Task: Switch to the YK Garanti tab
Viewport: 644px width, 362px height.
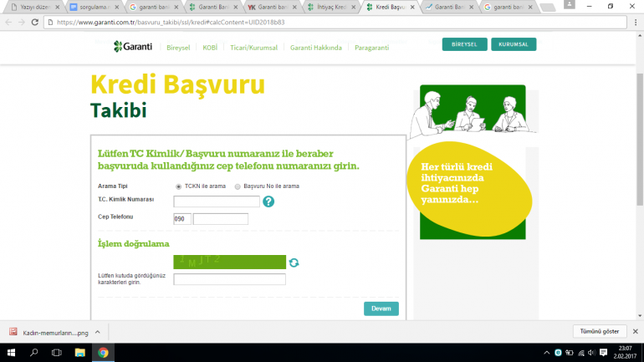Action: (270, 7)
